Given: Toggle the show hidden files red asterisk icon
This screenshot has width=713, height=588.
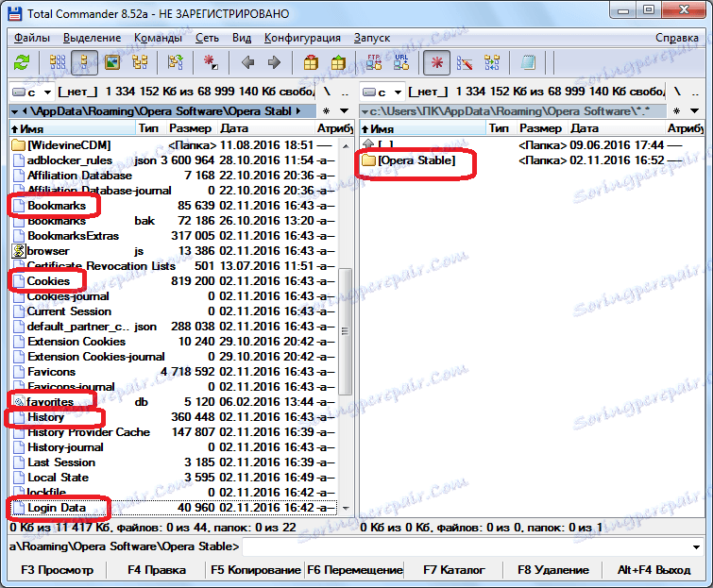Looking at the screenshot, I should click(436, 62).
